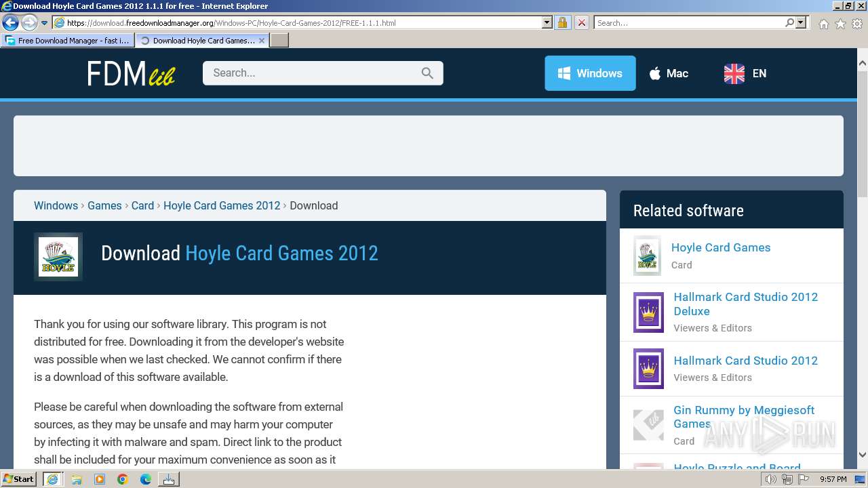Click the security lock icon
Viewport: 868px width, 488px height.
(x=562, y=22)
